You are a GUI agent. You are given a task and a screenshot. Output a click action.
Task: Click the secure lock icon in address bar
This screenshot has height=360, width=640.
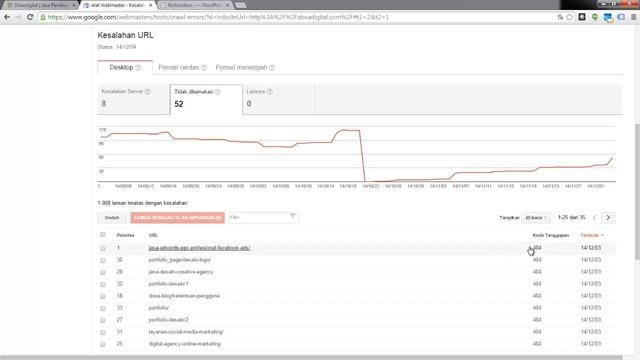pyautogui.click(x=43, y=17)
